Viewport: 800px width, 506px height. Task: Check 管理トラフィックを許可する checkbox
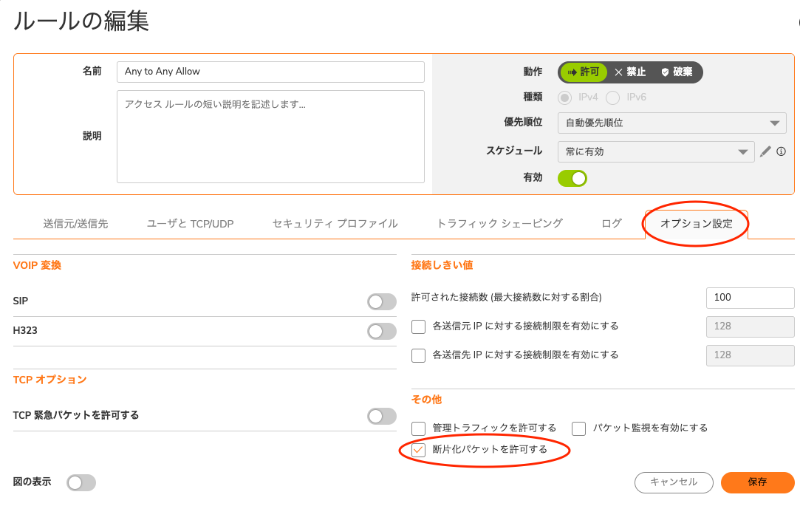click(418, 428)
